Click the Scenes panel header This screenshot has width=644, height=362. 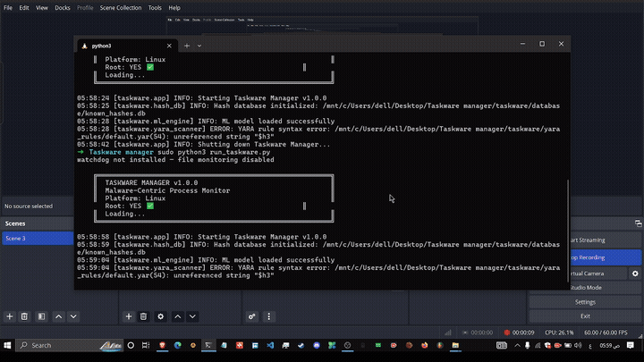tap(38, 223)
